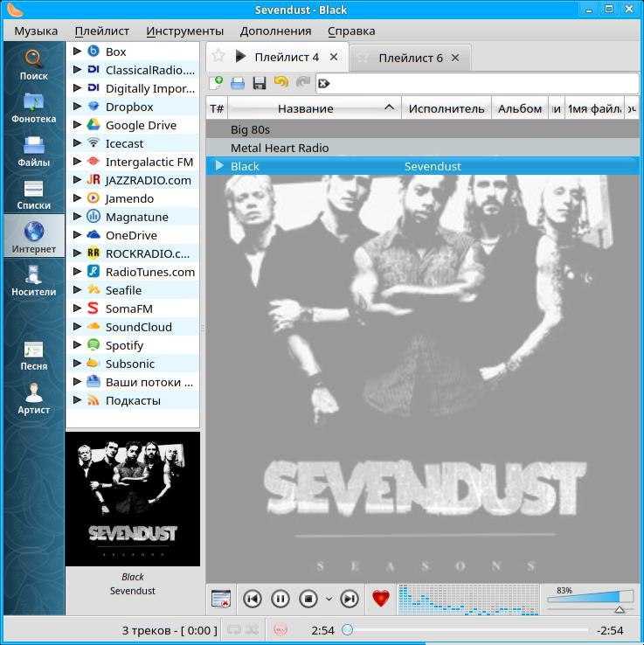
Task: Expand the Spotify tree item
Action: (x=77, y=344)
